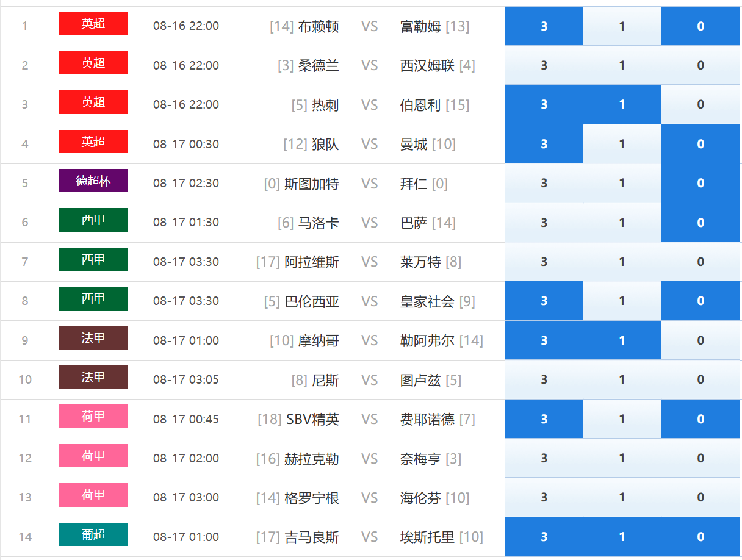This screenshot has height=560, width=742.
Task: Open team 拜仁
Action: tap(414, 184)
